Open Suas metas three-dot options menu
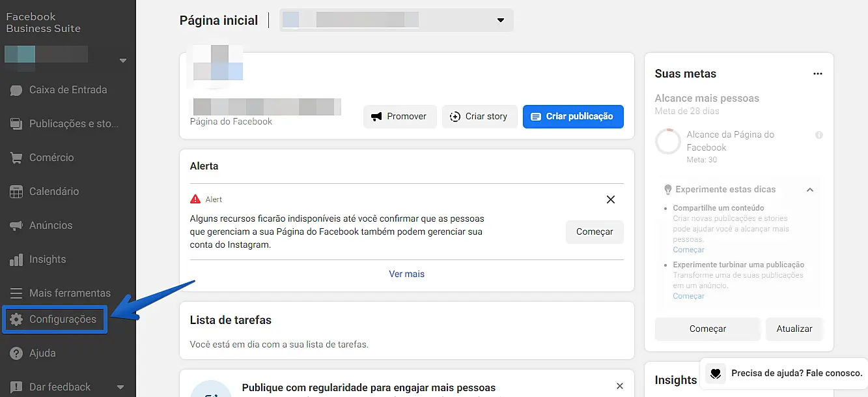Image resolution: width=868 pixels, height=397 pixels. coord(818,74)
